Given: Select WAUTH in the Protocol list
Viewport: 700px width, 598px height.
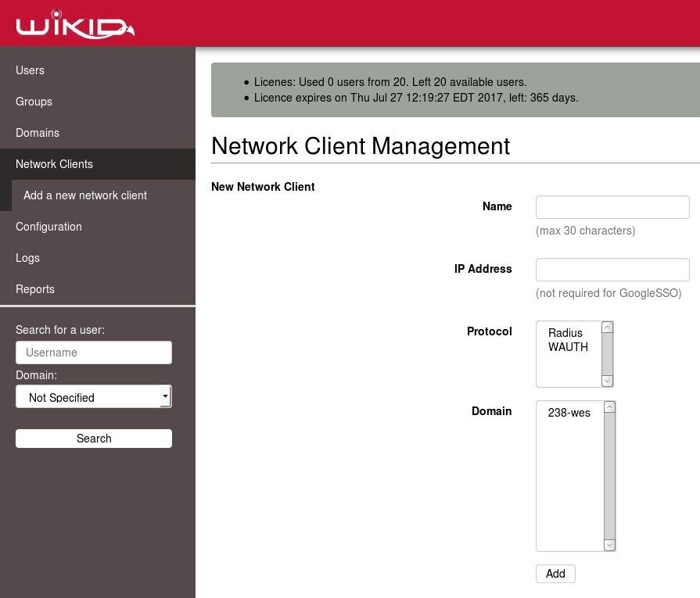Looking at the screenshot, I should [x=567, y=347].
